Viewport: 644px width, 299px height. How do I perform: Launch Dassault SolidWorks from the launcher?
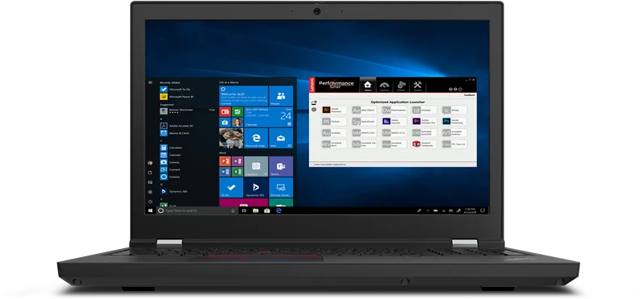[x=424, y=144]
